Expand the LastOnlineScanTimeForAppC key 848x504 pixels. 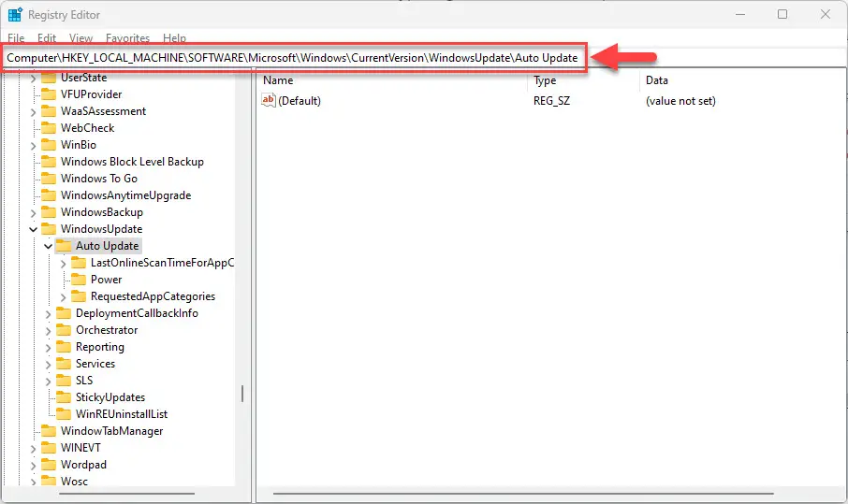[64, 264]
